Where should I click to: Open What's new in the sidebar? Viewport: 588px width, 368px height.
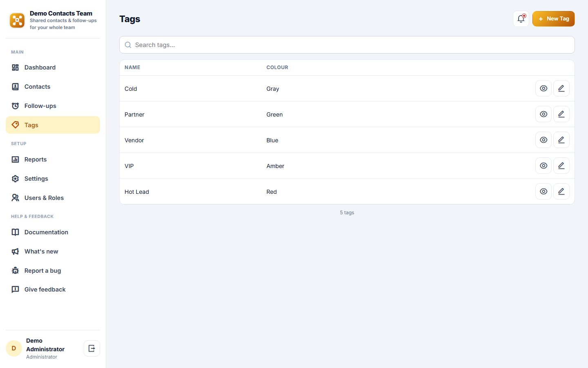[x=53, y=251]
